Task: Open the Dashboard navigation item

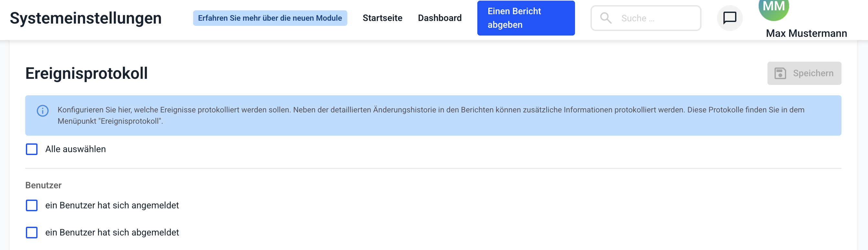Action: click(439, 18)
